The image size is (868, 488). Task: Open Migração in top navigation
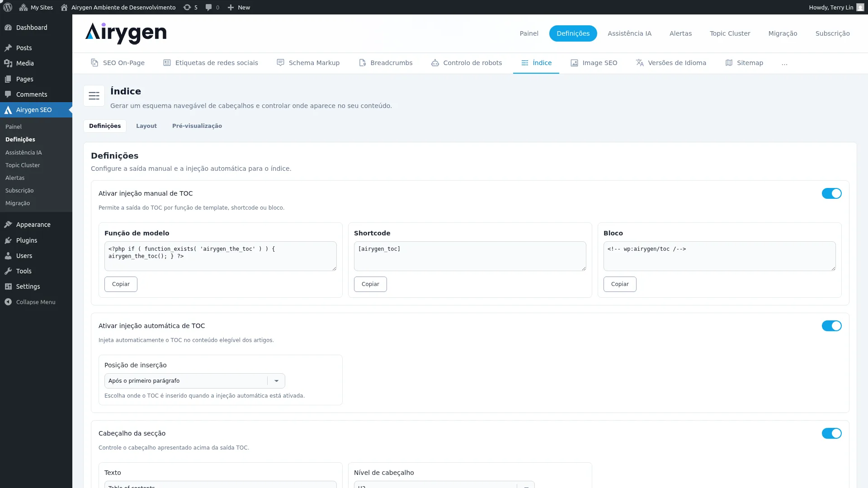point(783,33)
